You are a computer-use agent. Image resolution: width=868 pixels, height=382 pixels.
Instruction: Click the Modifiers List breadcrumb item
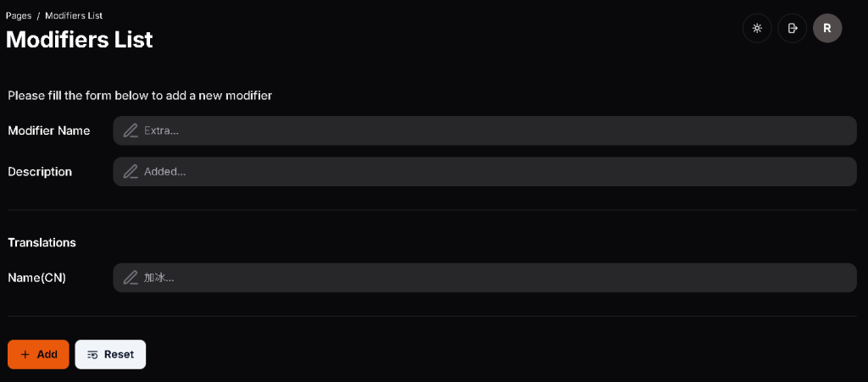(x=74, y=15)
